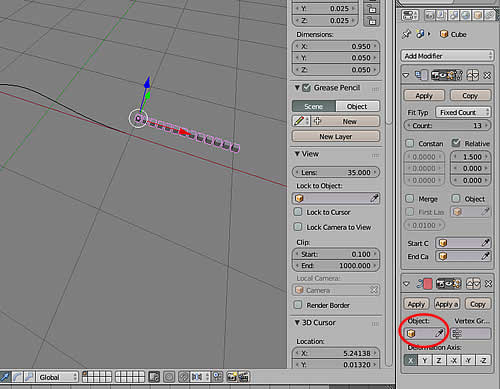Collapse the Grease Pencil panel triangle
The image size is (500, 389).
click(x=297, y=88)
